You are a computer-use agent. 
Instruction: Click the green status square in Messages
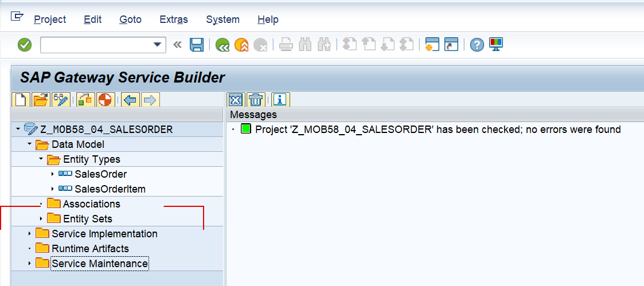click(x=245, y=130)
